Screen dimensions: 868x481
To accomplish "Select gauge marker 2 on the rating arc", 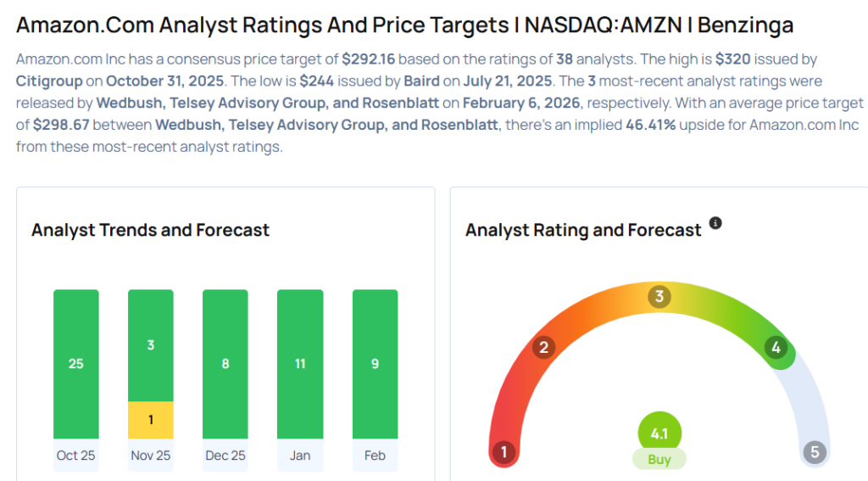I will 544,347.
